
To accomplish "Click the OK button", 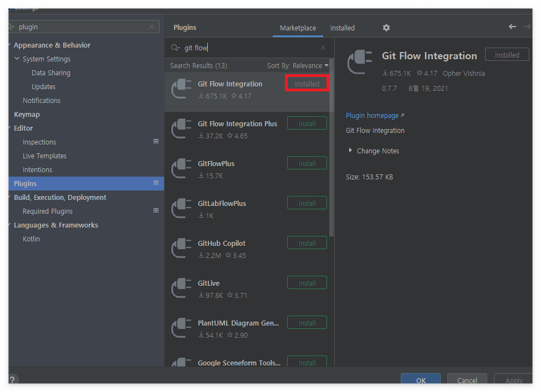I will 421,380.
